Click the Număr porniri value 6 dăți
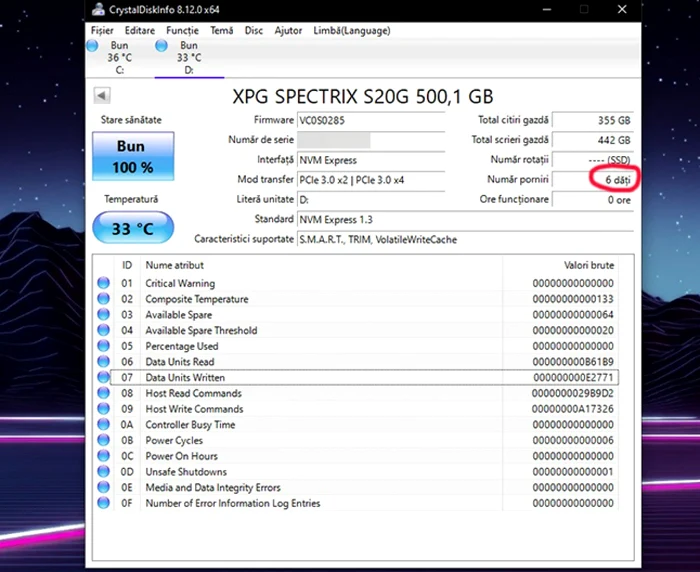700x572 pixels. [593, 180]
